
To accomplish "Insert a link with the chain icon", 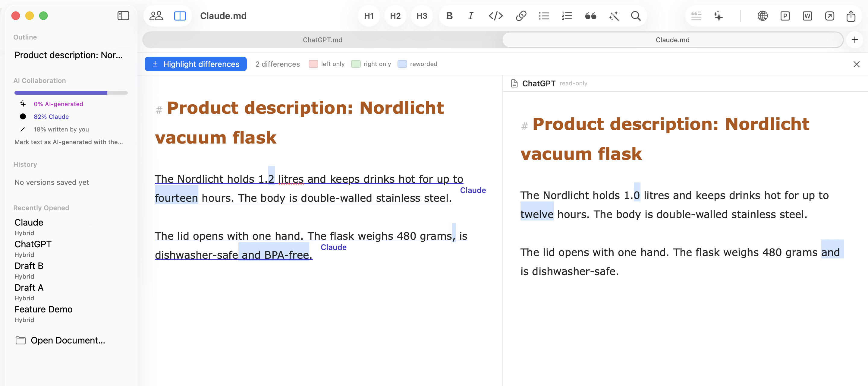I will pos(521,16).
